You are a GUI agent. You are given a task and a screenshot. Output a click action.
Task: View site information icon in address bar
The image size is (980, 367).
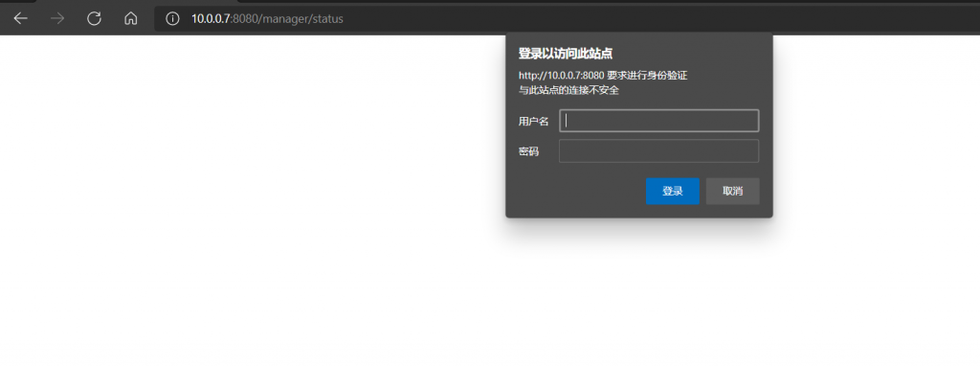pos(172,19)
